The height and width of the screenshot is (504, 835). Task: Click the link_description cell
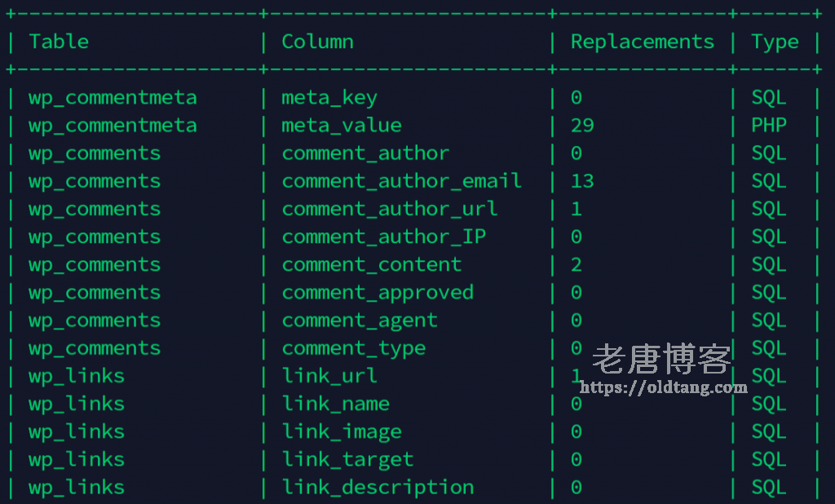378,488
